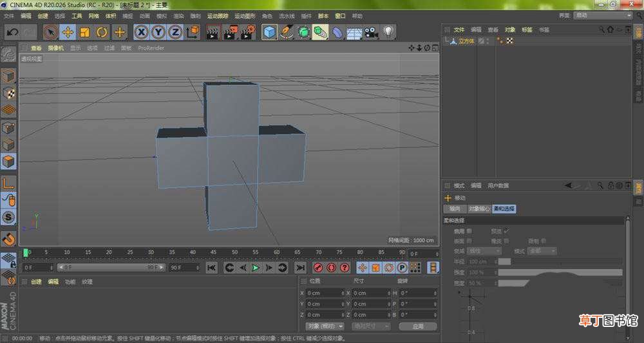644x343 pixels.
Task: Toggle Parameter keyframe P button
Action: coord(402,268)
